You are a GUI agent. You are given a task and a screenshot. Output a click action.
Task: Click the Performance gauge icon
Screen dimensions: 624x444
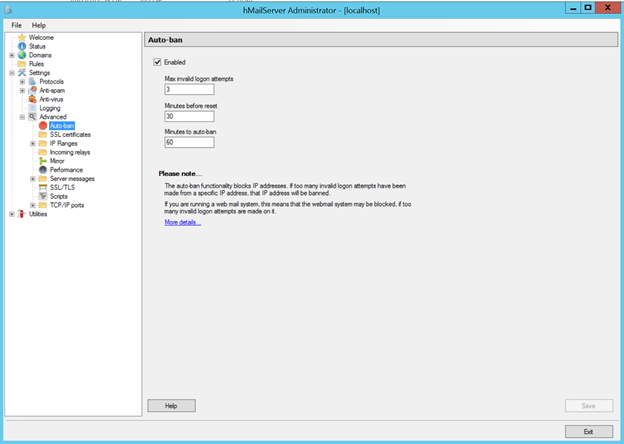(43, 169)
